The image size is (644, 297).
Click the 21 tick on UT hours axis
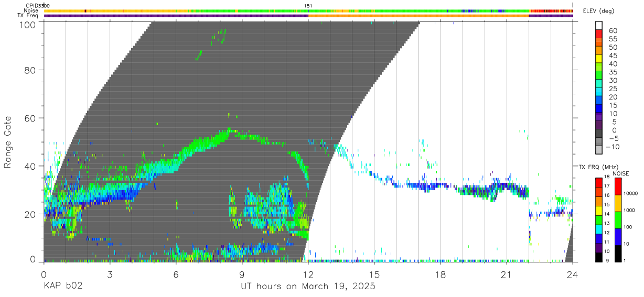point(506,274)
